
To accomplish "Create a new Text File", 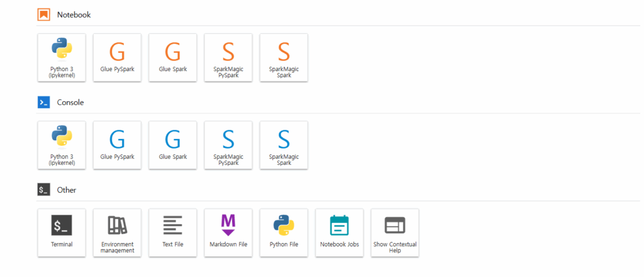I will point(173,232).
